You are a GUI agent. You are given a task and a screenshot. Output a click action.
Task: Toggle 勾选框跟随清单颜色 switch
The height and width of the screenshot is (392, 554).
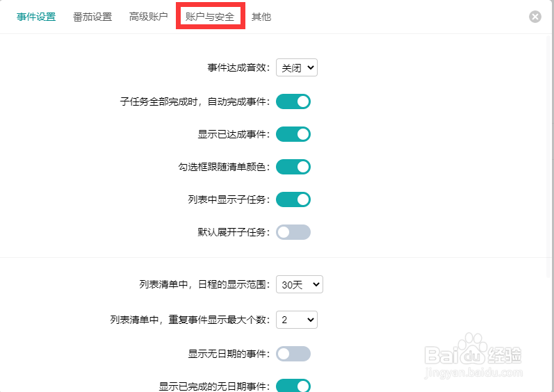pyautogui.click(x=293, y=167)
